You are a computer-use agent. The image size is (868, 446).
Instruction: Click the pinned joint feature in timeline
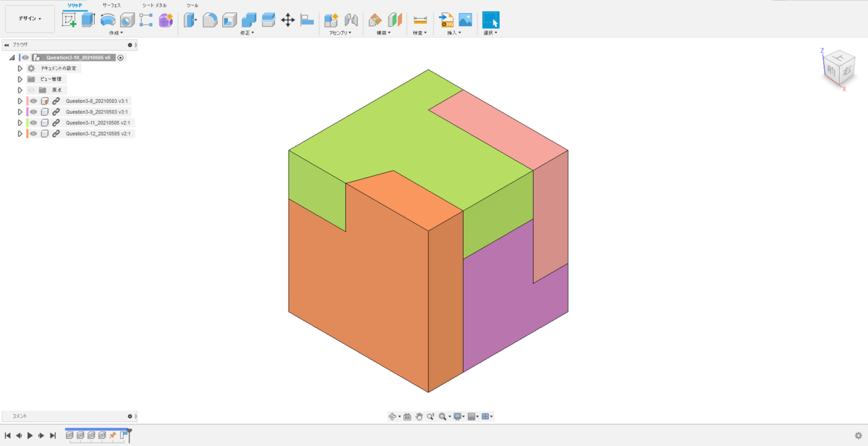tap(112, 435)
